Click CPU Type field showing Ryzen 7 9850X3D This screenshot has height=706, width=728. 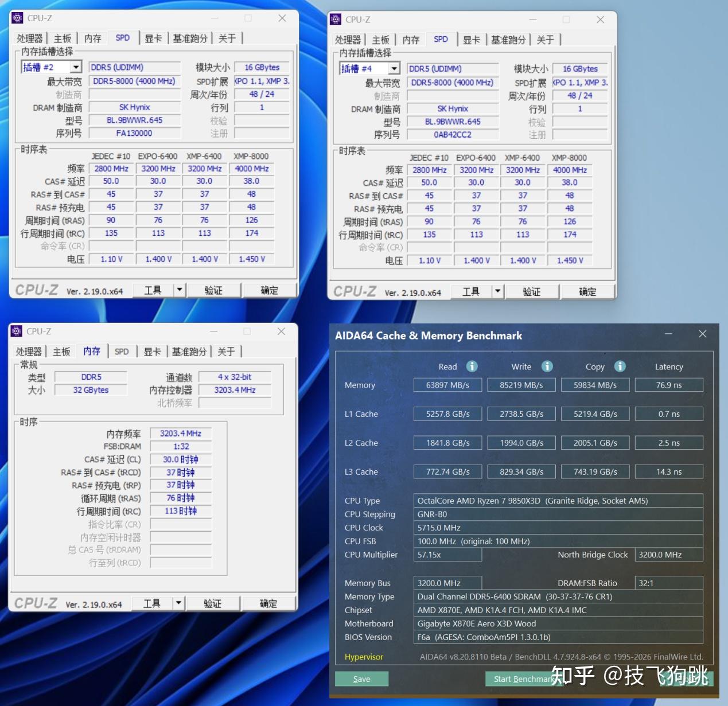[x=558, y=501]
